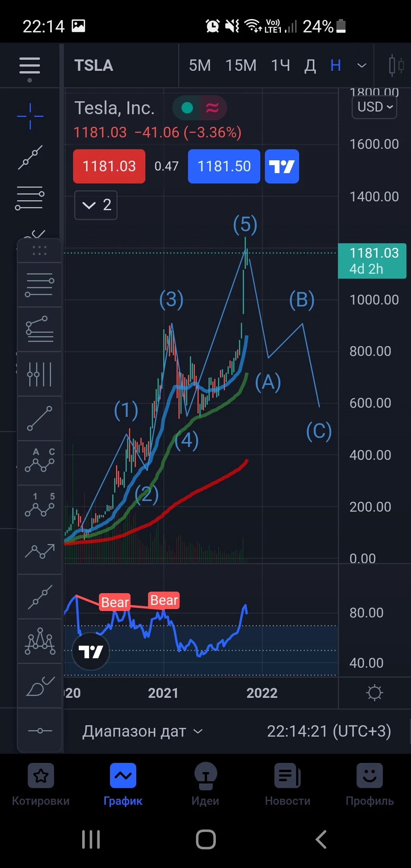Select the head and shoulders pattern tool
The height and width of the screenshot is (868, 411).
pyautogui.click(x=40, y=641)
